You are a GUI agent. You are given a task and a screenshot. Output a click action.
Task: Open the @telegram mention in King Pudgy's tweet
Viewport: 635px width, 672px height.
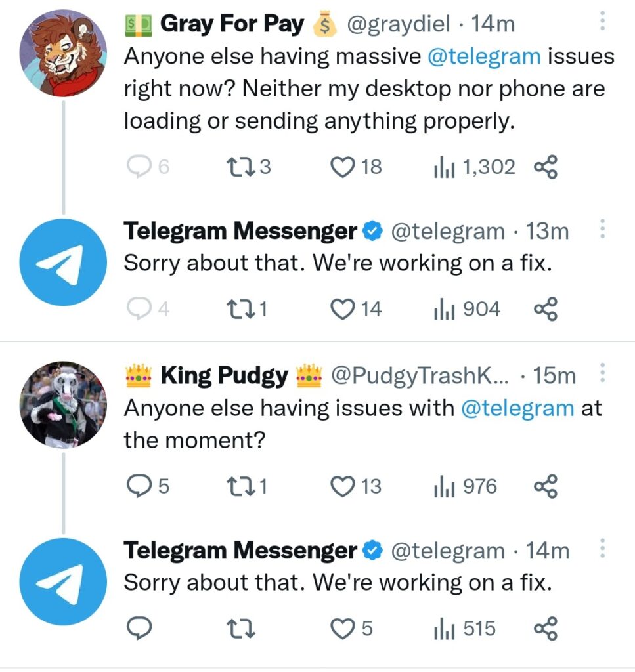click(517, 408)
